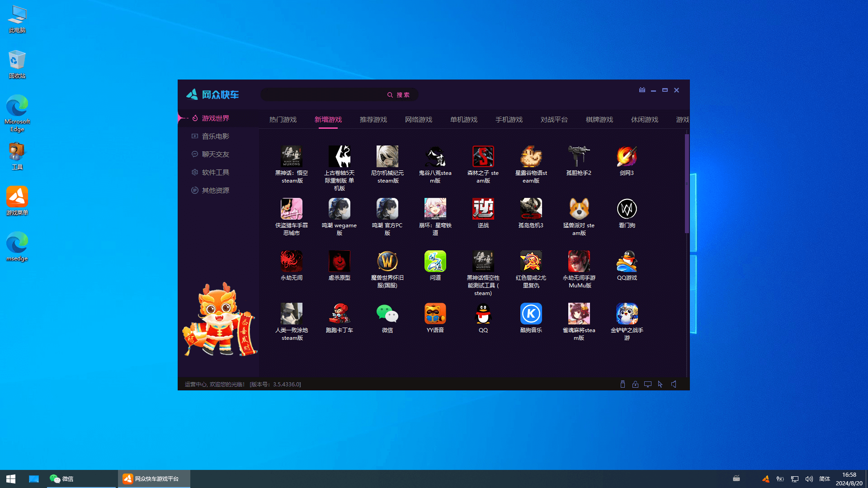Screen dimensions: 868x488
Task: Launch 猛兽派对 corgi icon
Action: 579,209
